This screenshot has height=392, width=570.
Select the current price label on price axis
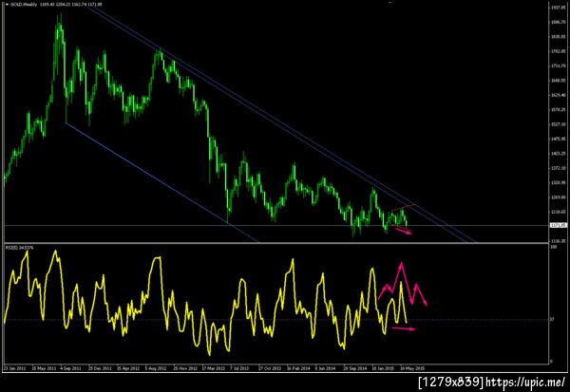(x=559, y=225)
